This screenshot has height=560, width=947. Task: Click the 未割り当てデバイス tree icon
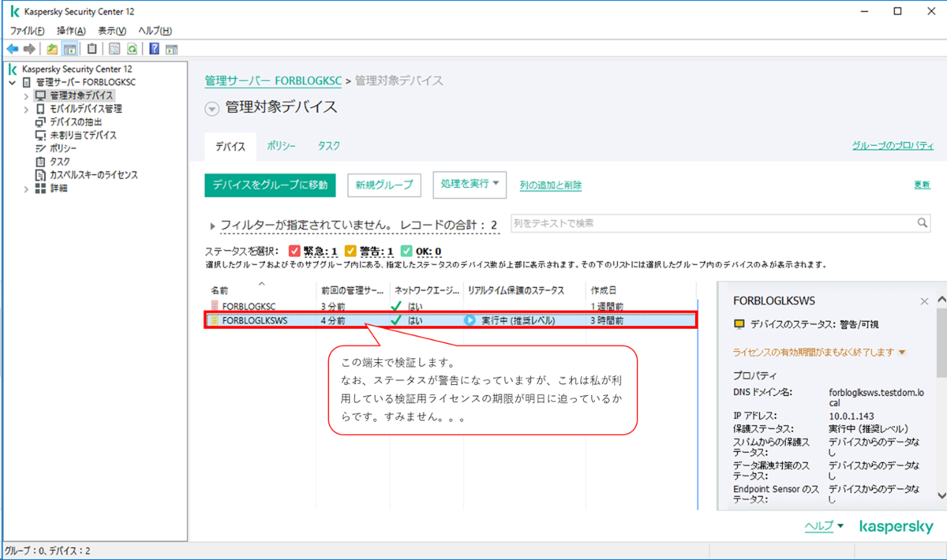pyautogui.click(x=41, y=136)
